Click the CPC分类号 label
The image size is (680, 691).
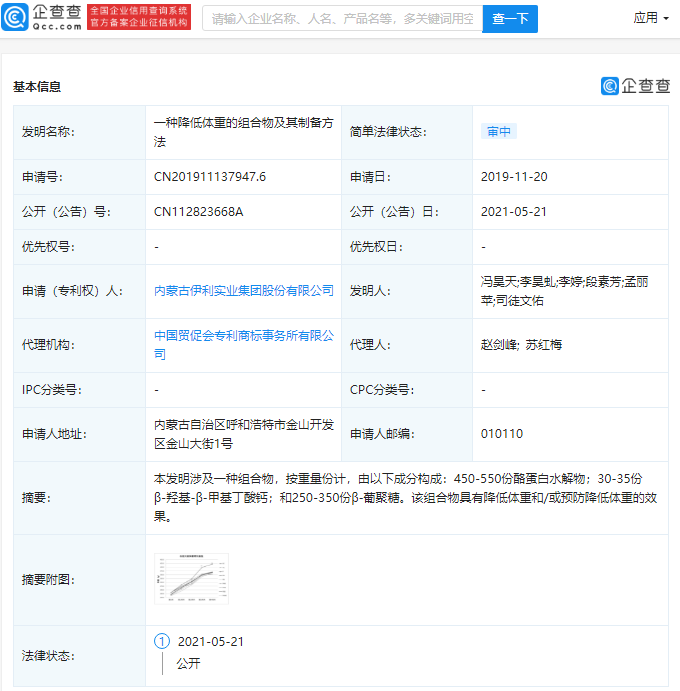(x=382, y=390)
